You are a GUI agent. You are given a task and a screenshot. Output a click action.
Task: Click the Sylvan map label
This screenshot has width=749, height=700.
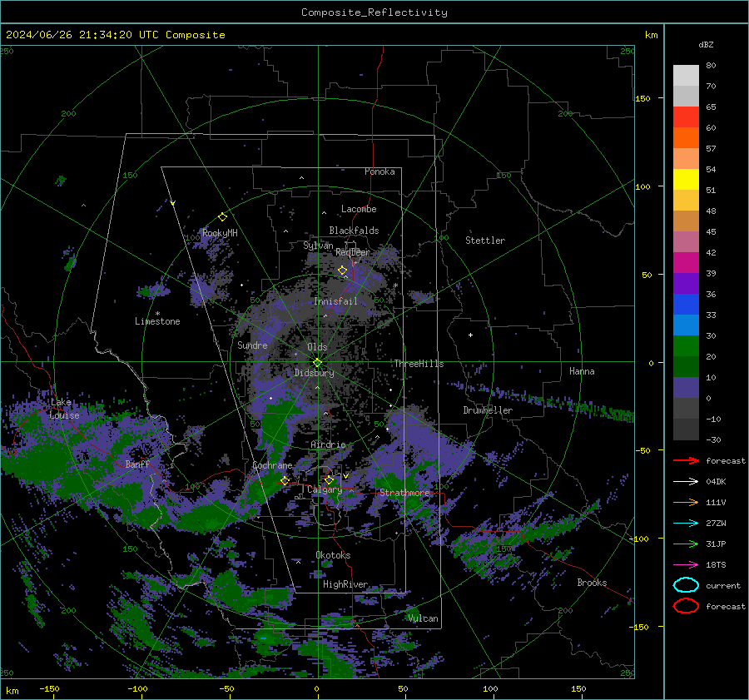click(318, 246)
